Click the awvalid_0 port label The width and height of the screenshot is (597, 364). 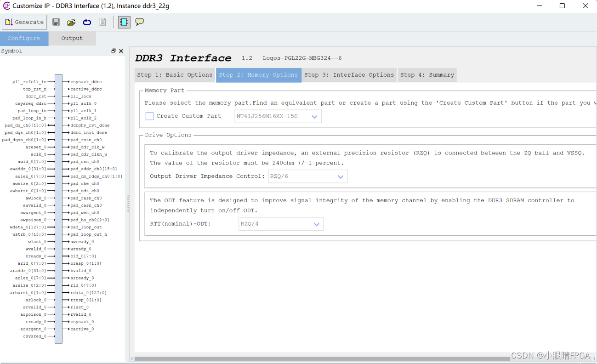(x=35, y=205)
